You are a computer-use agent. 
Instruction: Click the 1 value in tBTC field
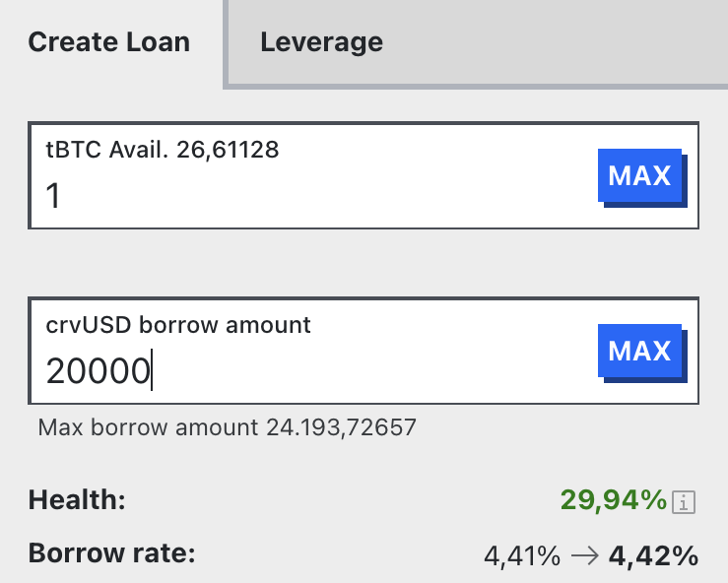54,196
